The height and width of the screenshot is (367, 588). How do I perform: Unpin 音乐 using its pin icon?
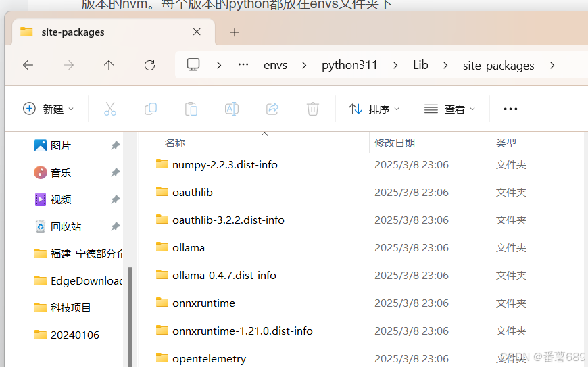tap(115, 173)
